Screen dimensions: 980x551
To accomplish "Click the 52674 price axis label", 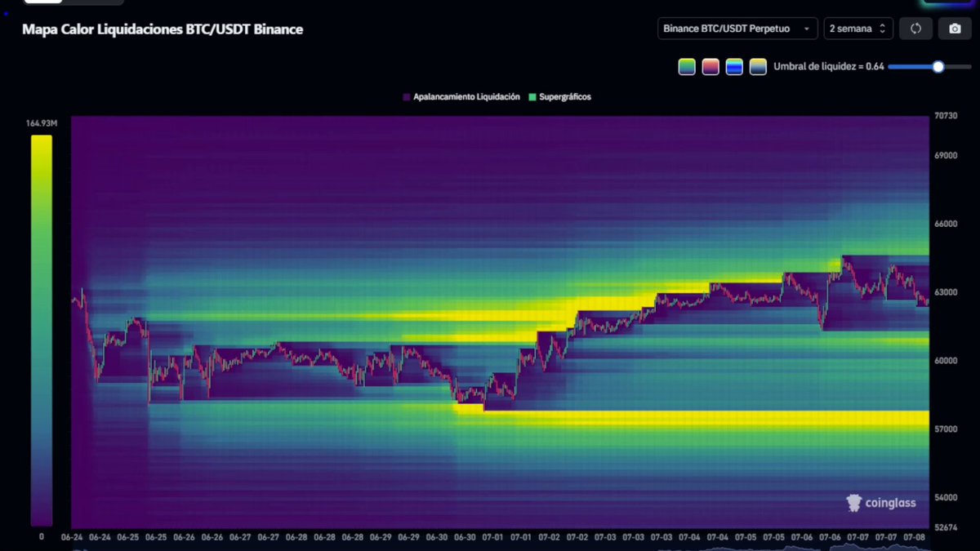I will pyautogui.click(x=946, y=527).
